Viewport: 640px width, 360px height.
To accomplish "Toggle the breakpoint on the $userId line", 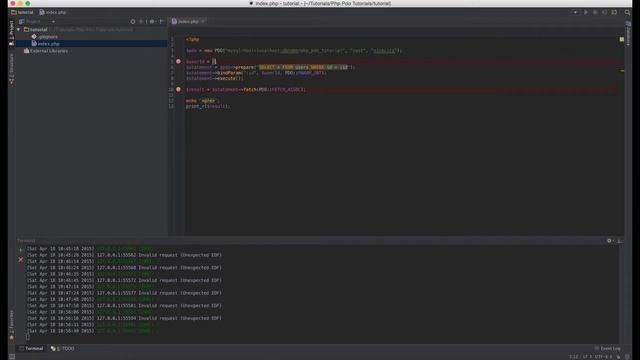I will pyautogui.click(x=178, y=62).
